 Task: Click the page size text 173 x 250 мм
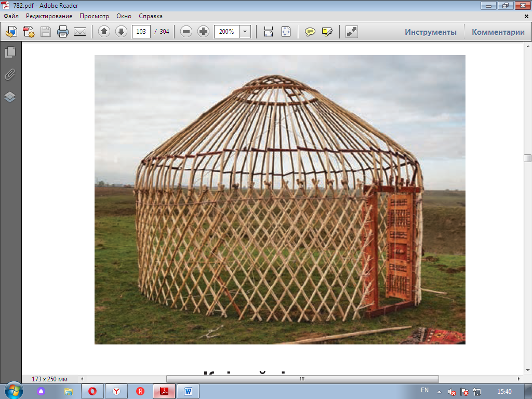coord(49,379)
